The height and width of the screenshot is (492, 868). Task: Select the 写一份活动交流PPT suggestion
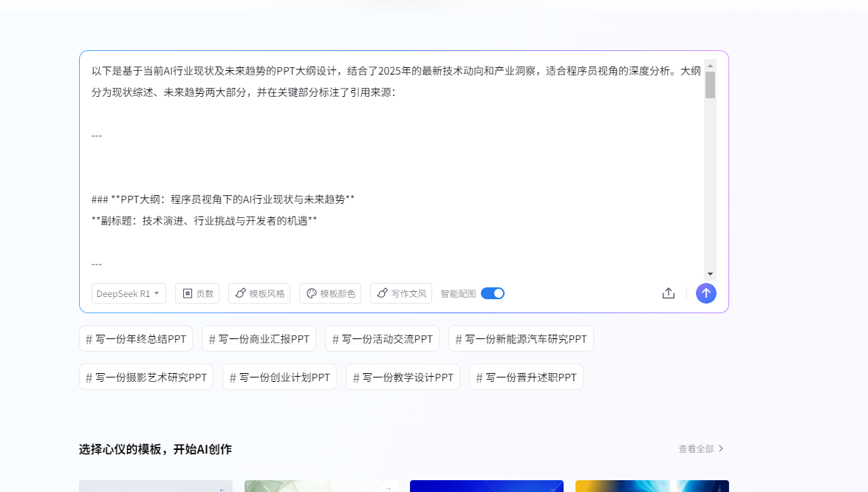tap(383, 338)
